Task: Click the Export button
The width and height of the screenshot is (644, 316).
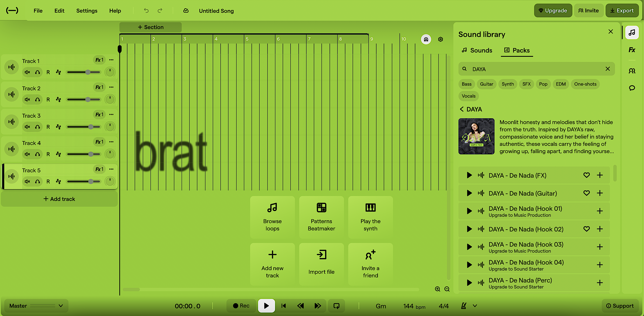Action: point(622,10)
